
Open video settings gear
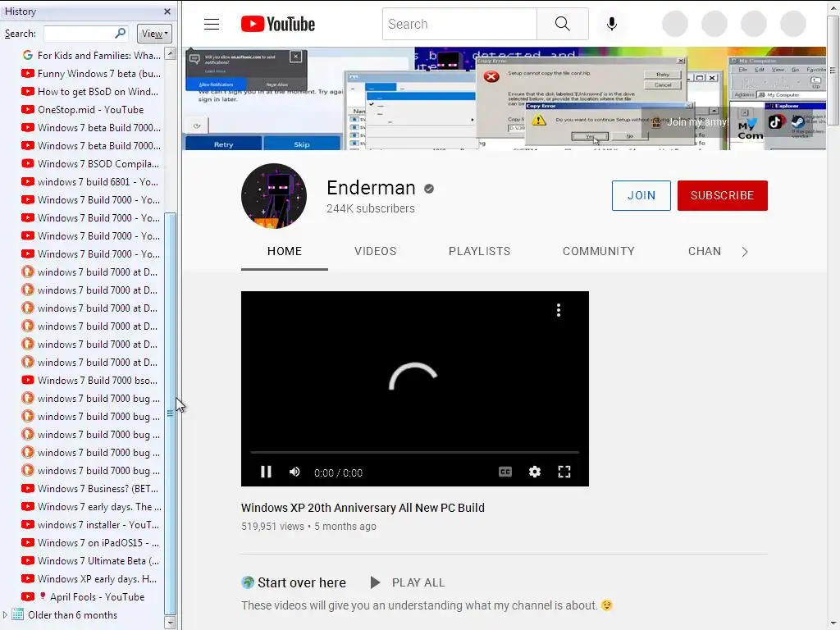(x=535, y=472)
